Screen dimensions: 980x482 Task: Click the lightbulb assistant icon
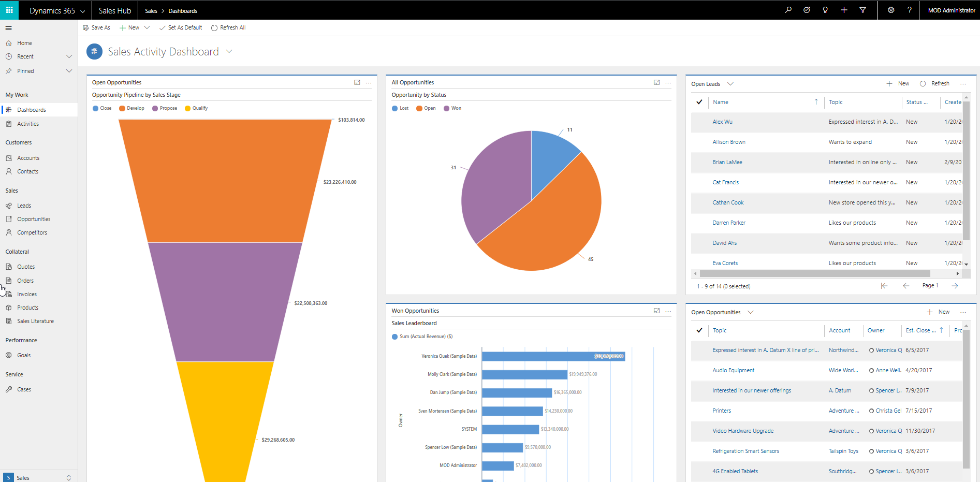pyautogui.click(x=825, y=10)
